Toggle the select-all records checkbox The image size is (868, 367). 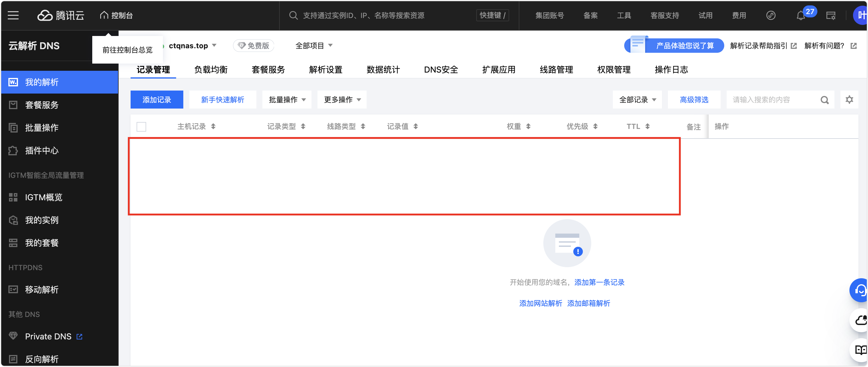[141, 127]
